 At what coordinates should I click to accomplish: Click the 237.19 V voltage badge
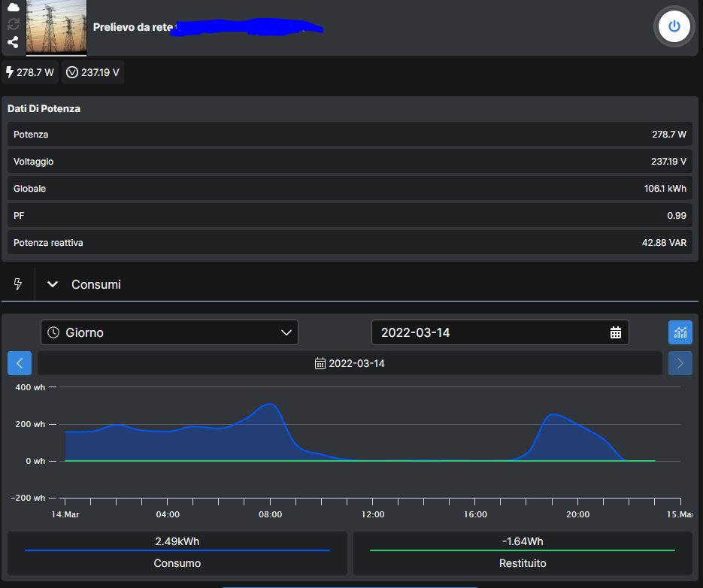point(92,73)
